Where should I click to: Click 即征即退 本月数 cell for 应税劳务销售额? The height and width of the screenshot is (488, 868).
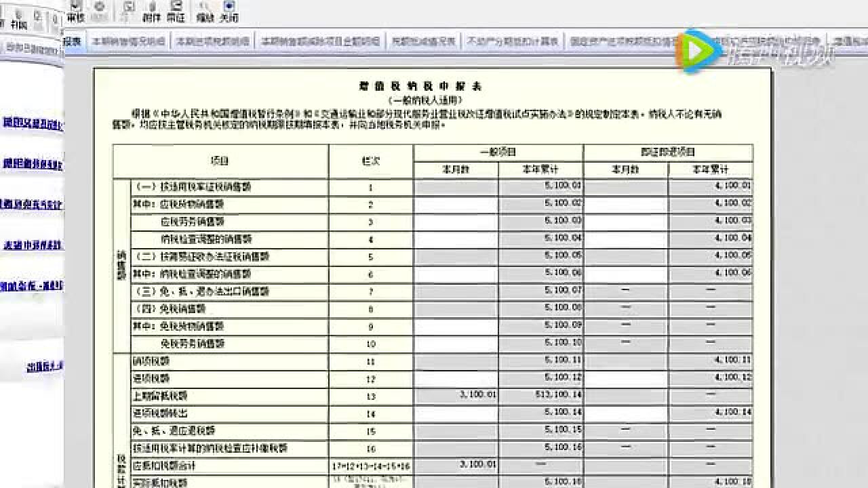625,222
